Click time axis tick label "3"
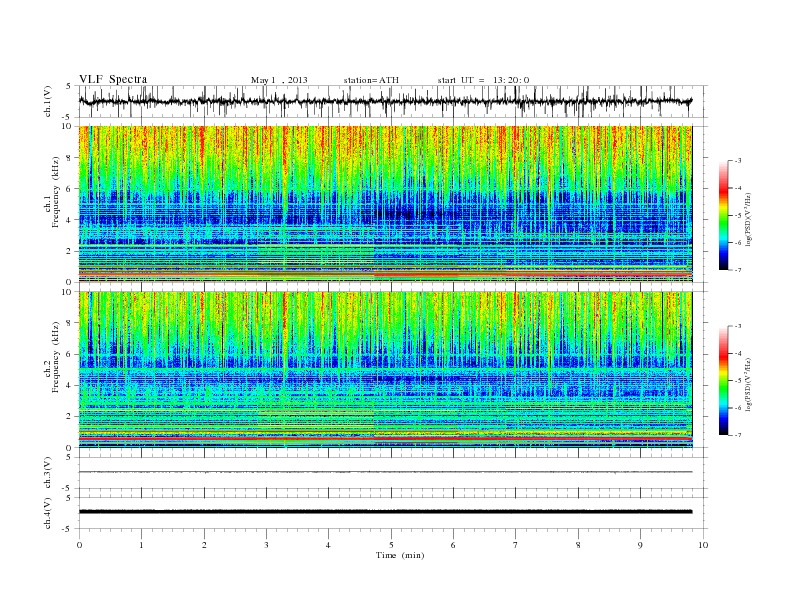 click(266, 545)
